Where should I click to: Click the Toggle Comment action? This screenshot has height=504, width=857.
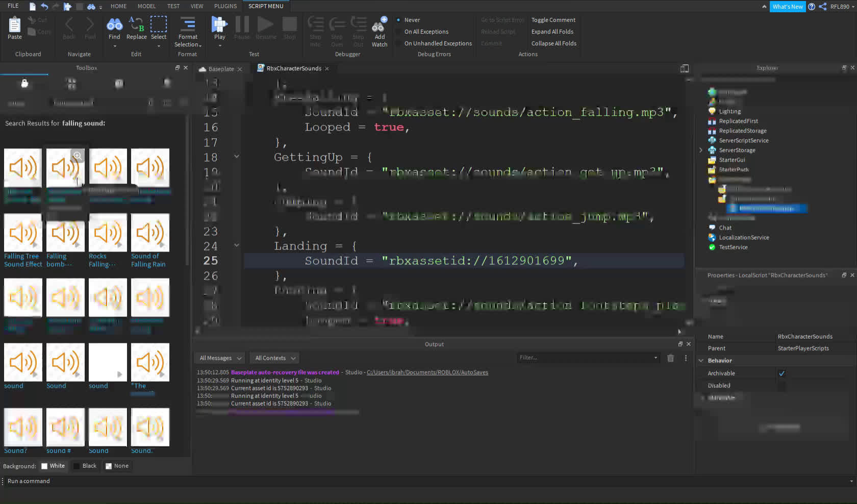point(553,20)
